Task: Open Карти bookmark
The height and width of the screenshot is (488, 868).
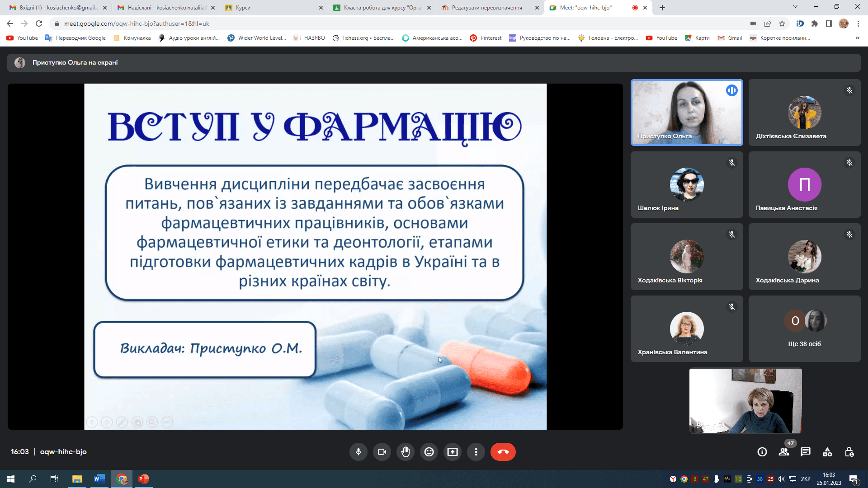Action: [x=697, y=38]
